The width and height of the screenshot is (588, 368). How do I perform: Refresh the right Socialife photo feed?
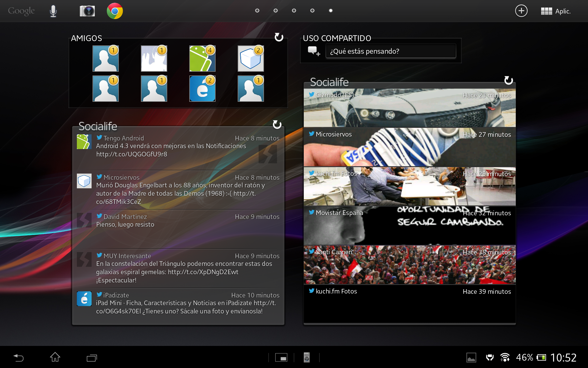coord(508,80)
